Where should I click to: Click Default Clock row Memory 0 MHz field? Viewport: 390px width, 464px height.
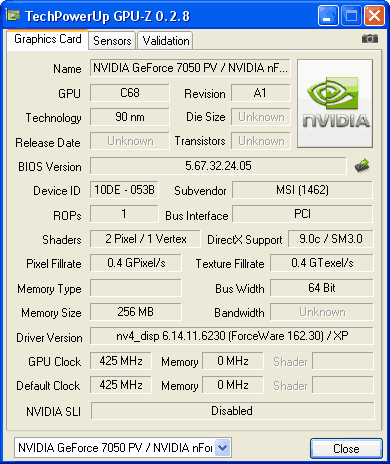(x=233, y=385)
